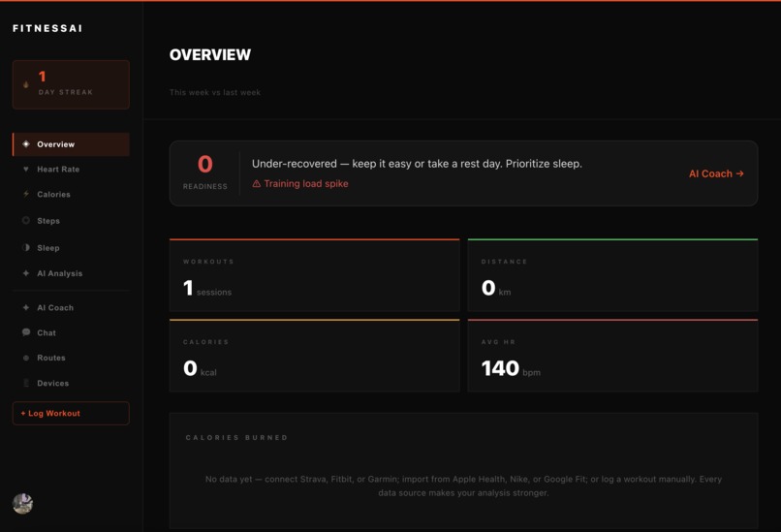This screenshot has height=532, width=781.
Task: Click the flame icon in day streak card
Action: tap(26, 84)
